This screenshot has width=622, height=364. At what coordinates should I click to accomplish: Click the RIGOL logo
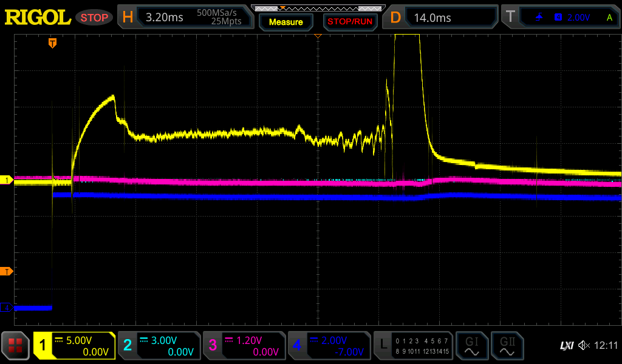[38, 18]
